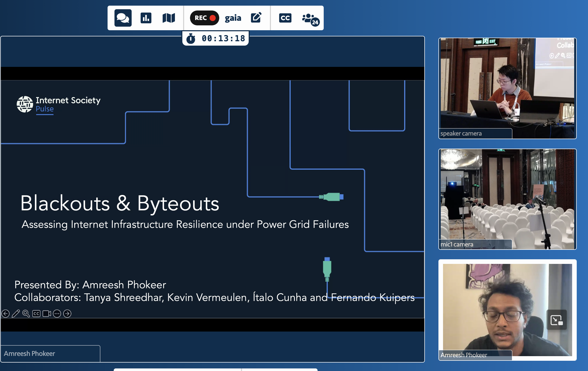The width and height of the screenshot is (588, 371).
Task: Click the mic1 camera label
Action: [x=457, y=244]
